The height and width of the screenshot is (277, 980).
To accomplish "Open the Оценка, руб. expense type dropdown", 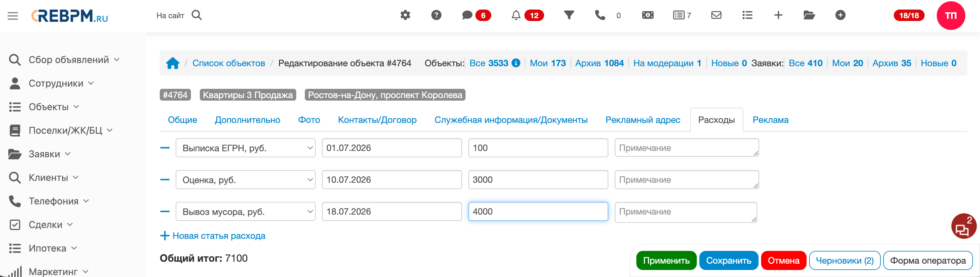I will (x=245, y=180).
